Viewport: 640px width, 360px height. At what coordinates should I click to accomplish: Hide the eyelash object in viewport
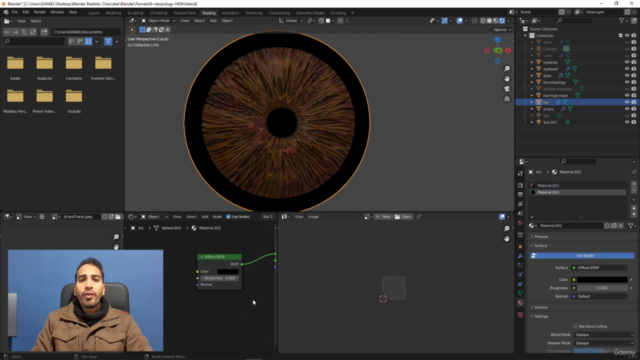pos(627,69)
